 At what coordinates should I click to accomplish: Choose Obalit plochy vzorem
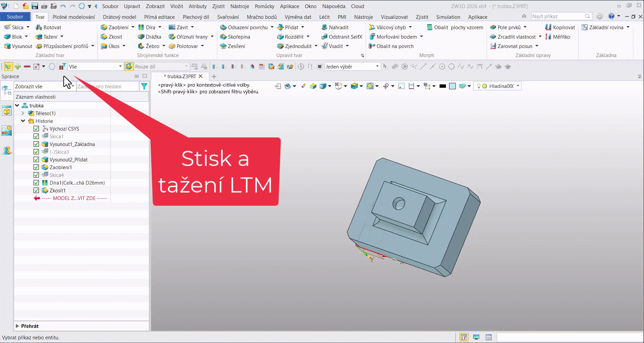(455, 27)
